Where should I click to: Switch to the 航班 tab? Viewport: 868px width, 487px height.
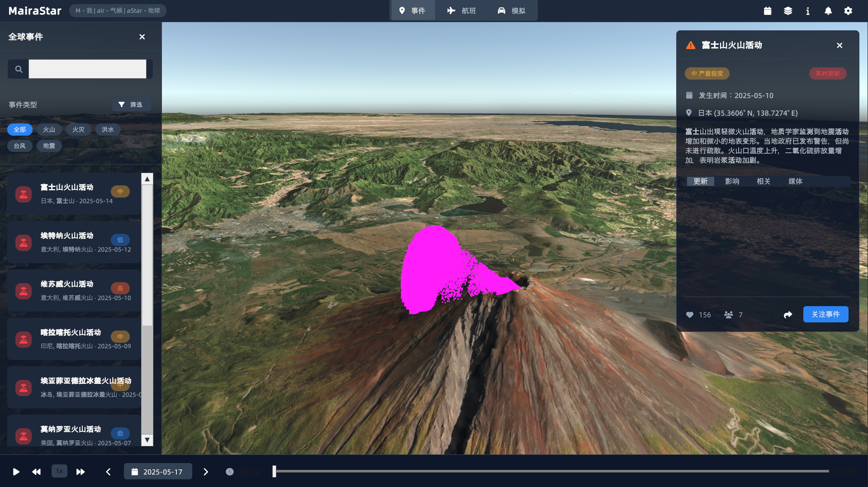(x=461, y=10)
